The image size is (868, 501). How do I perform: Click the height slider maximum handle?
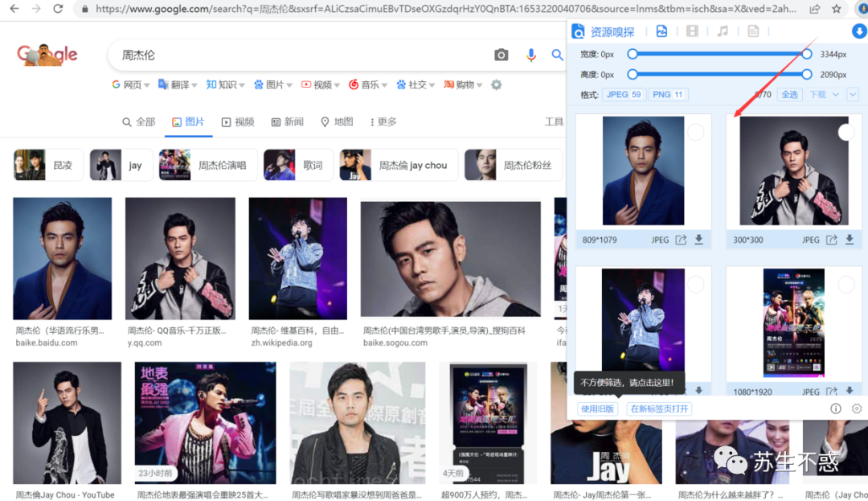click(807, 74)
